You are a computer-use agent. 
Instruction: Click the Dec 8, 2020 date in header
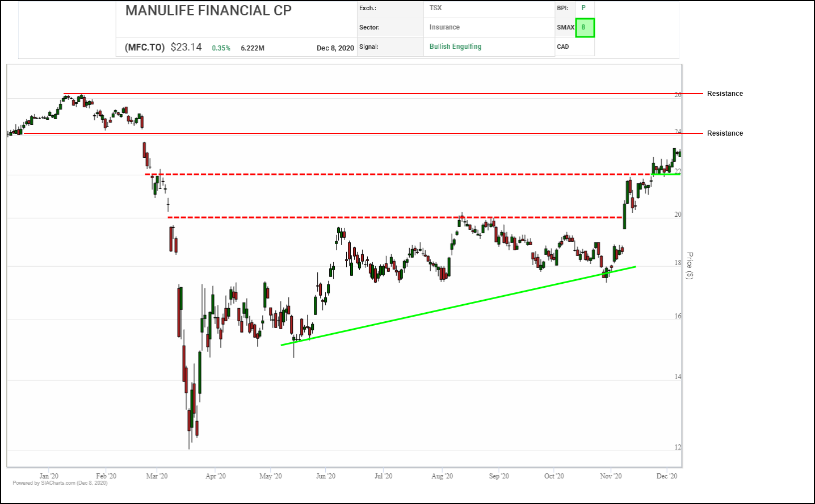click(x=335, y=48)
